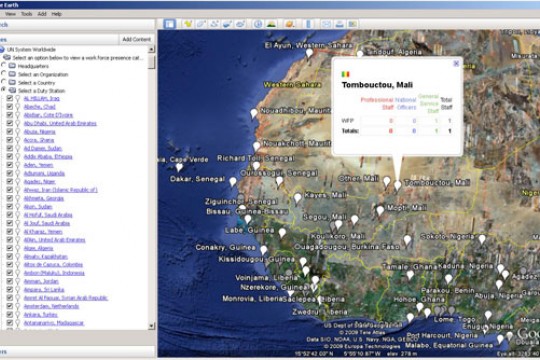Click the places list scrollbar thumb

pyautogui.click(x=152, y=61)
